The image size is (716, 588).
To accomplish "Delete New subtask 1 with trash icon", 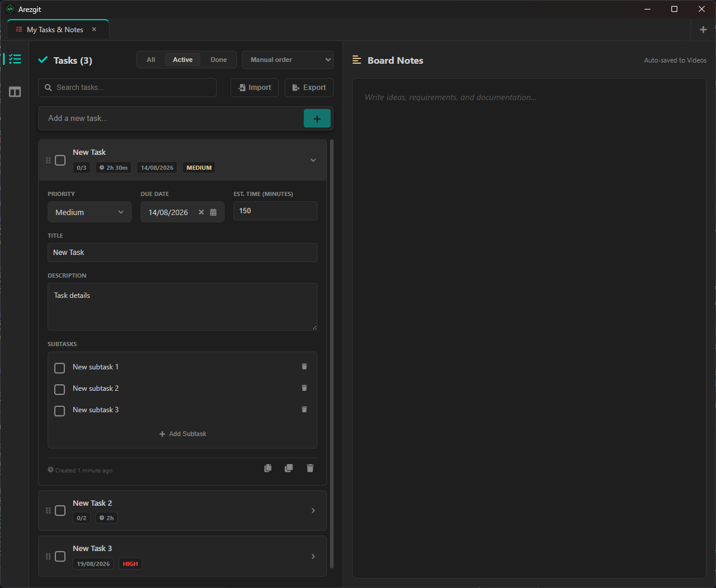I will 304,366.
